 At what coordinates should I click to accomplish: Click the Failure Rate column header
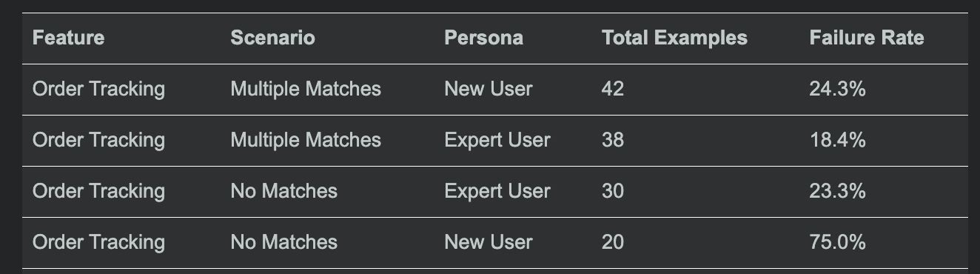(867, 38)
